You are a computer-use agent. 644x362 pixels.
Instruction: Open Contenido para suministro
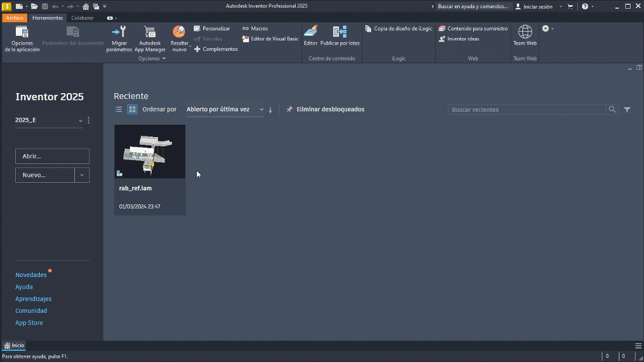(x=473, y=28)
